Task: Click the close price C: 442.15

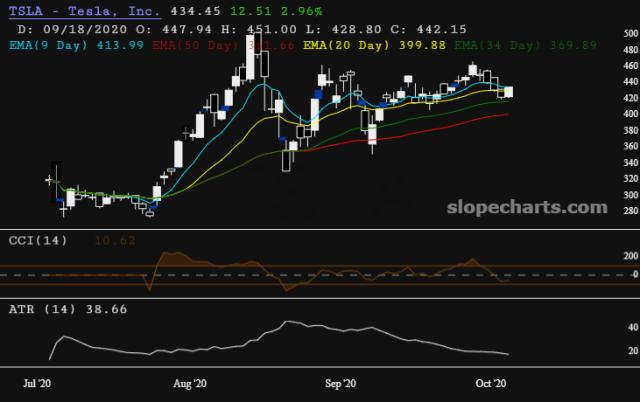Action: click(429, 29)
